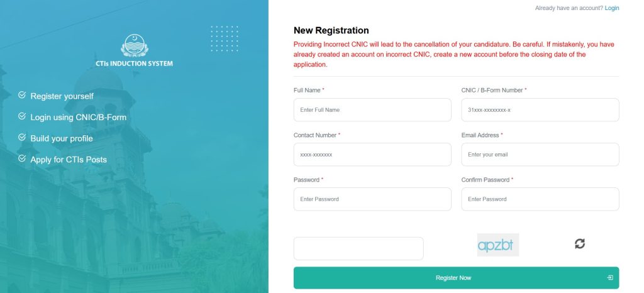Select the Contact Number field

point(372,155)
